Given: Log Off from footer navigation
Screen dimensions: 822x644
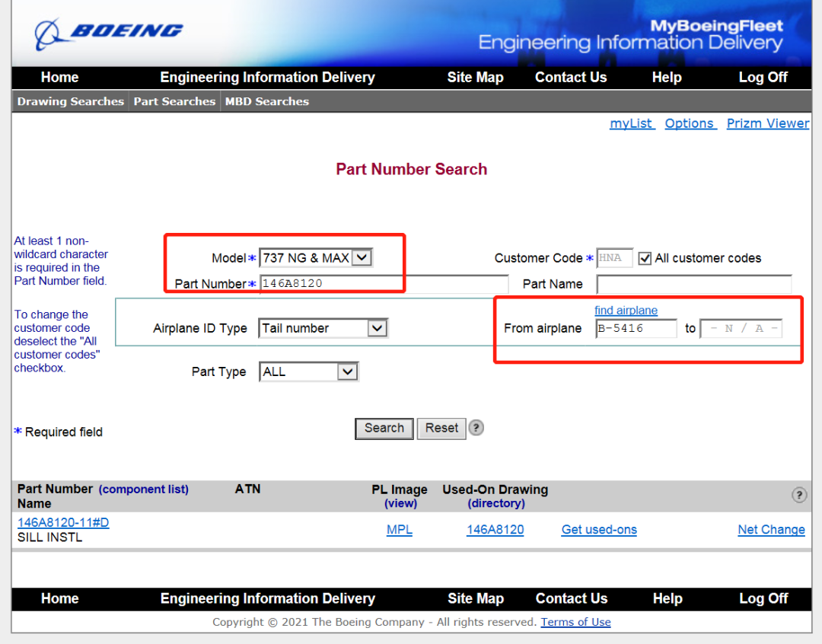Looking at the screenshot, I should pos(763,598).
